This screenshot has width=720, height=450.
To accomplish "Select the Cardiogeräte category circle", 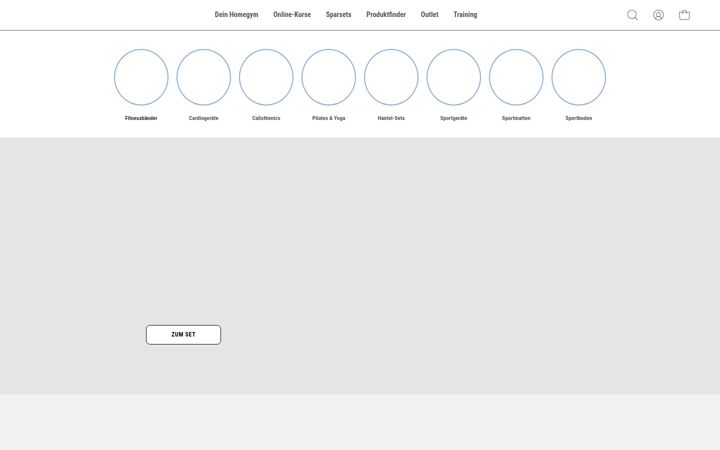I will (203, 77).
